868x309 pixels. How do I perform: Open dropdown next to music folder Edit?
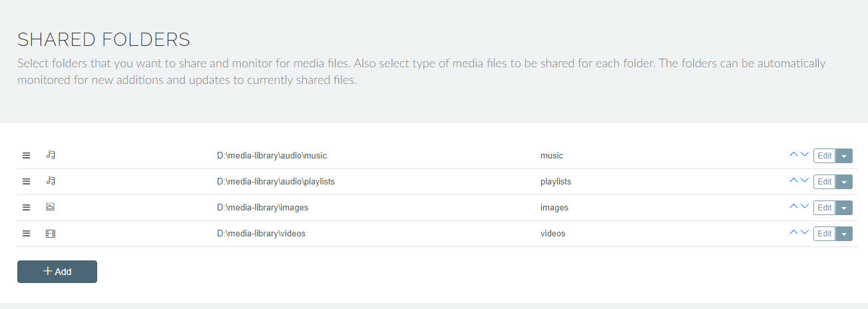[844, 156]
